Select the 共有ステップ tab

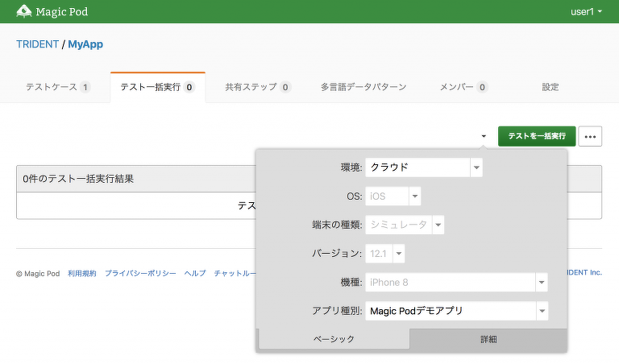click(x=257, y=87)
